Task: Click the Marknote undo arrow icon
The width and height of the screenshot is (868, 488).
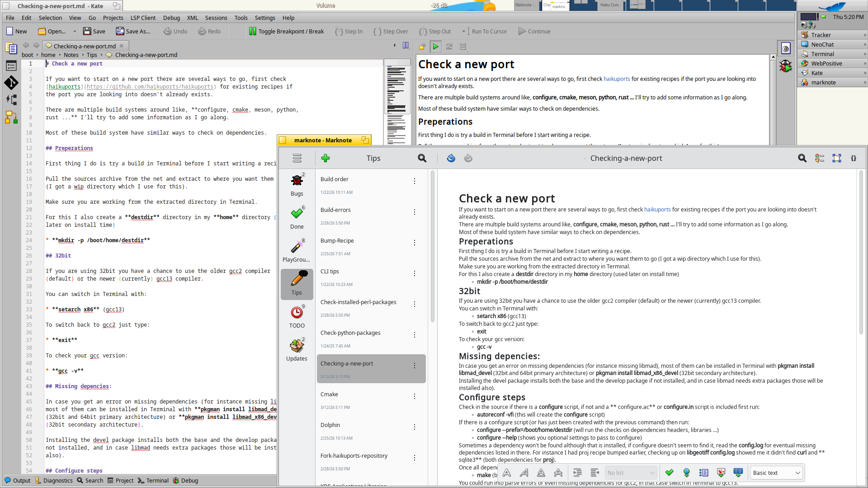Action: (451, 158)
